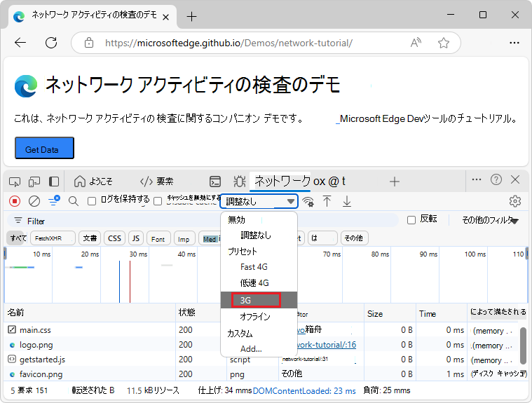Close the DevTools panel

tap(515, 179)
